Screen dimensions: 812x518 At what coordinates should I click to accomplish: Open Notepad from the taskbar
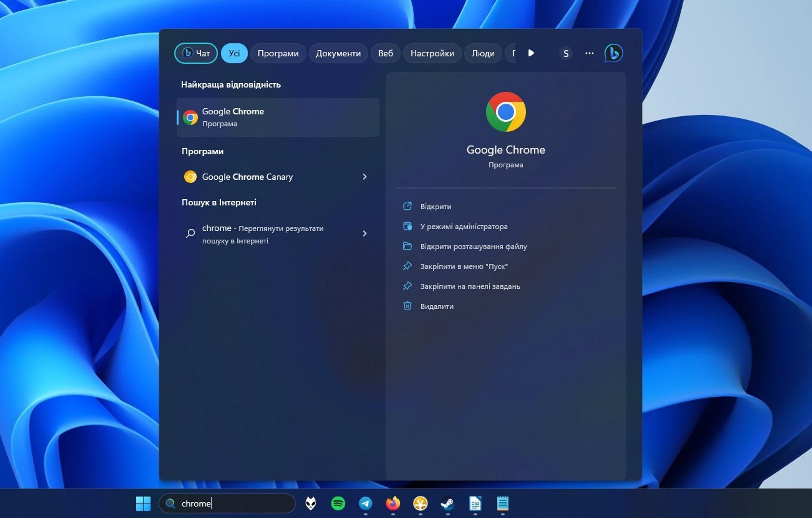pyautogui.click(x=502, y=503)
